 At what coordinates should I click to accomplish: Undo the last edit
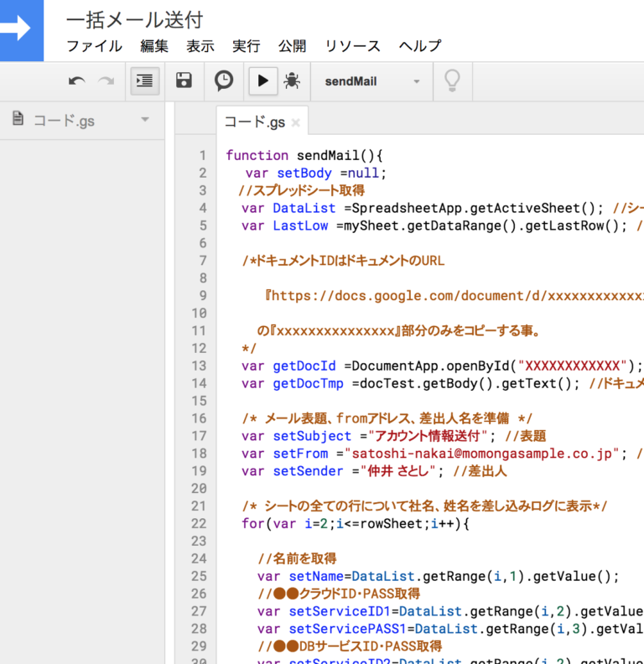[76, 81]
